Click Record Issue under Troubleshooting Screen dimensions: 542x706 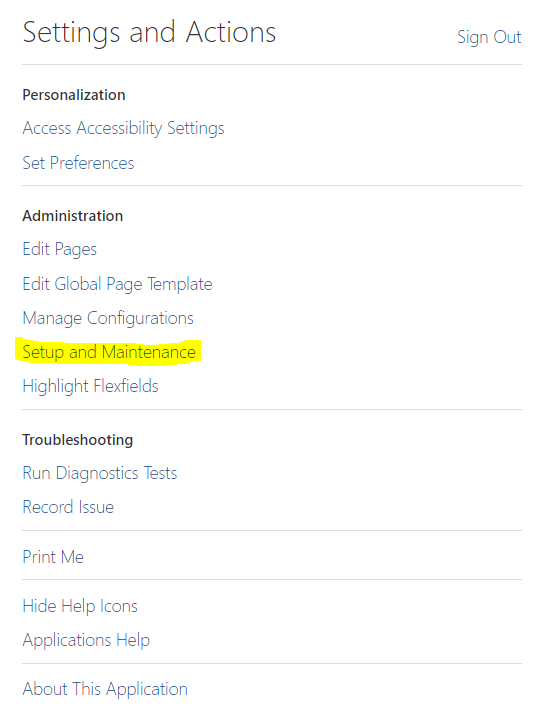click(68, 507)
